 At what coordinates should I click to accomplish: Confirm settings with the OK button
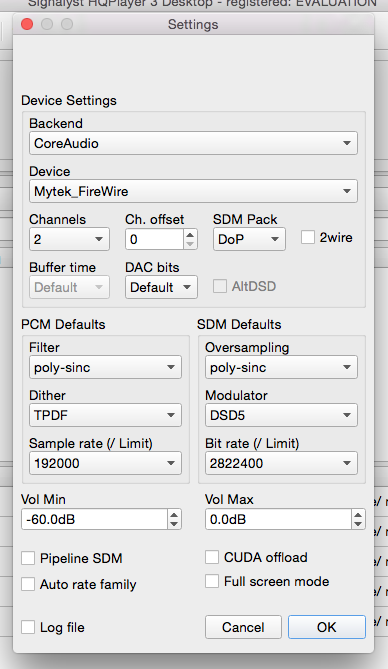(327, 627)
